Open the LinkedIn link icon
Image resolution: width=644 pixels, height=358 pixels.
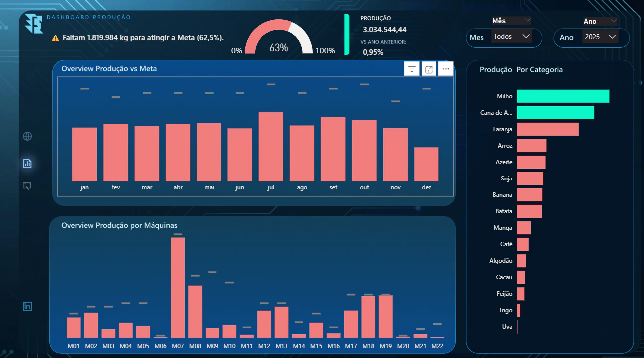tap(27, 306)
